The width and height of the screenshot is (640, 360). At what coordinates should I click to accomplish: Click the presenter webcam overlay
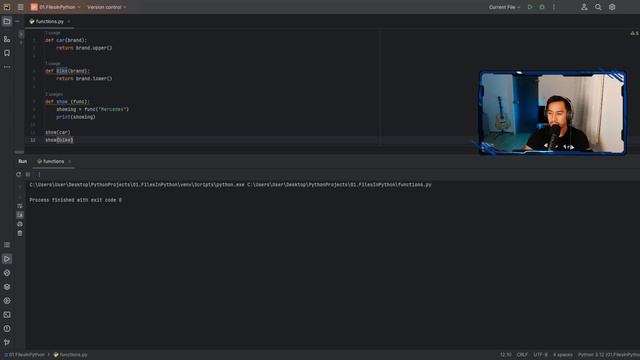click(x=553, y=113)
